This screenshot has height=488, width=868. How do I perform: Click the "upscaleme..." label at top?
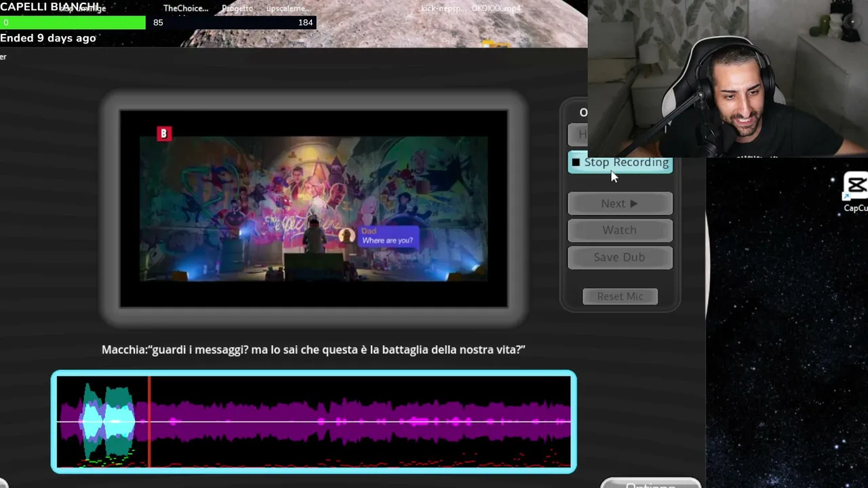tap(288, 8)
